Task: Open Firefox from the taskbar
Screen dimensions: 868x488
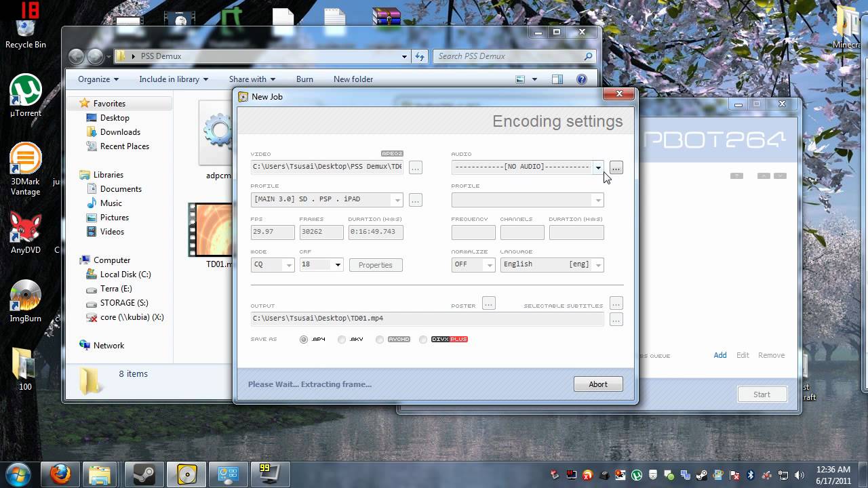Action: [x=60, y=474]
